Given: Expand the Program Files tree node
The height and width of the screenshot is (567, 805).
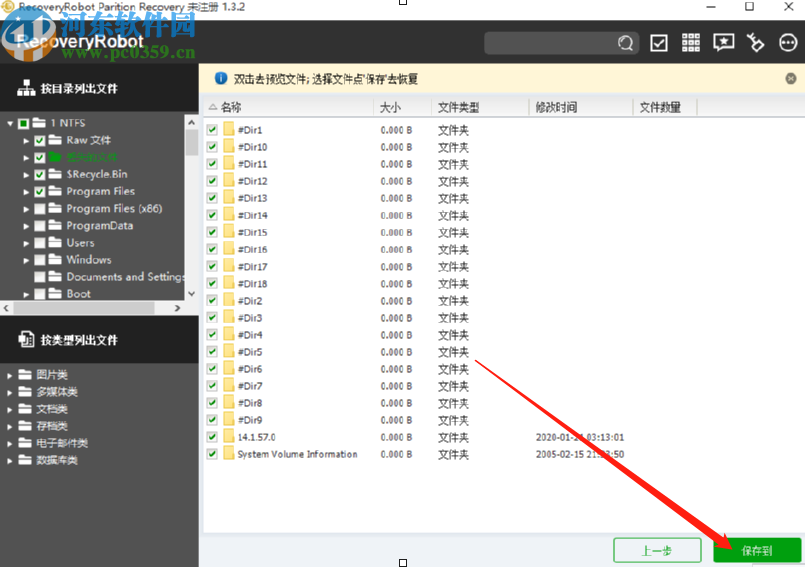Looking at the screenshot, I should (26, 192).
